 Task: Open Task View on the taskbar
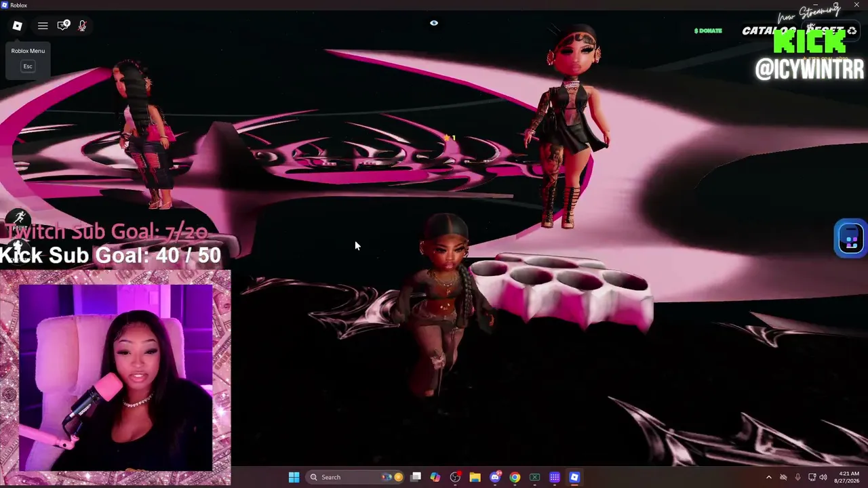tap(416, 477)
